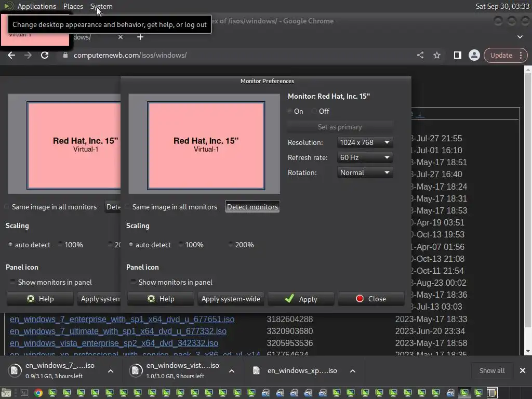Screen dimensions: 532x399
Task: Click Show all downloads
Action: pyautogui.click(x=491, y=370)
